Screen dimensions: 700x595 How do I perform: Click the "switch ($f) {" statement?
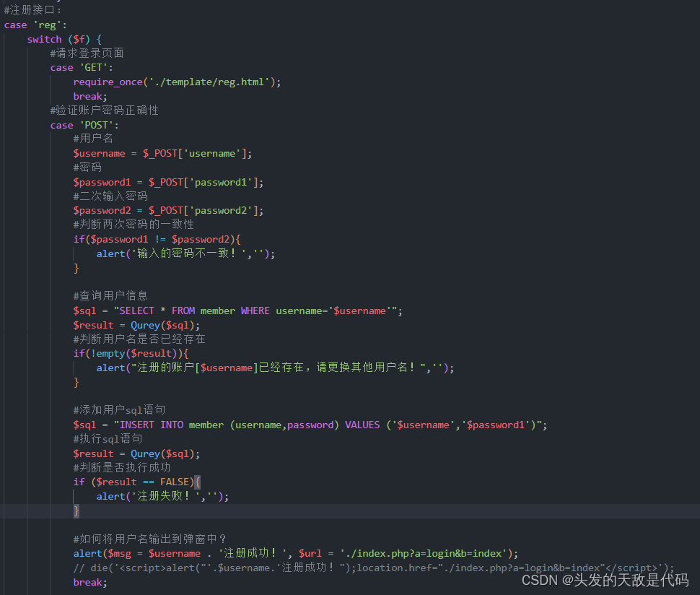64,39
